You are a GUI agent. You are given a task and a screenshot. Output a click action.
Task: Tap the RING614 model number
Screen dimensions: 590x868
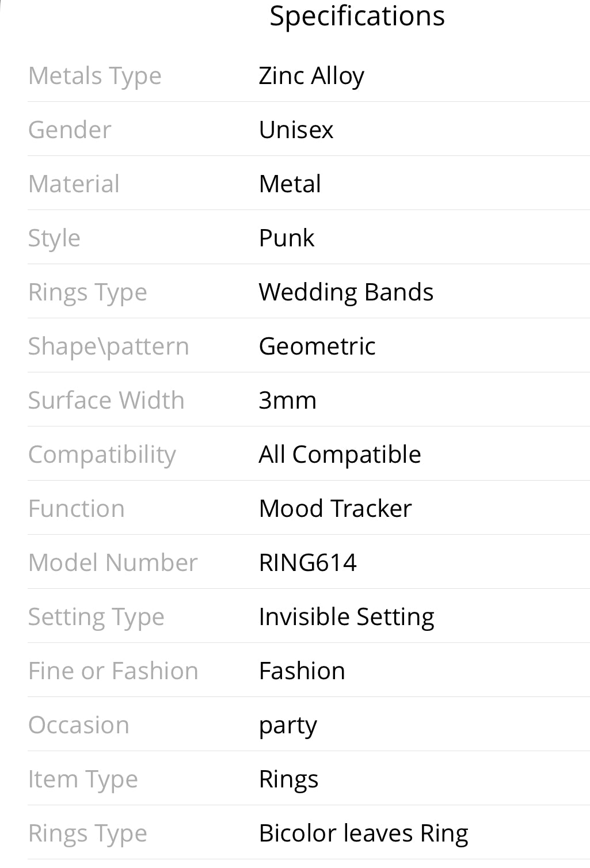pyautogui.click(x=308, y=563)
